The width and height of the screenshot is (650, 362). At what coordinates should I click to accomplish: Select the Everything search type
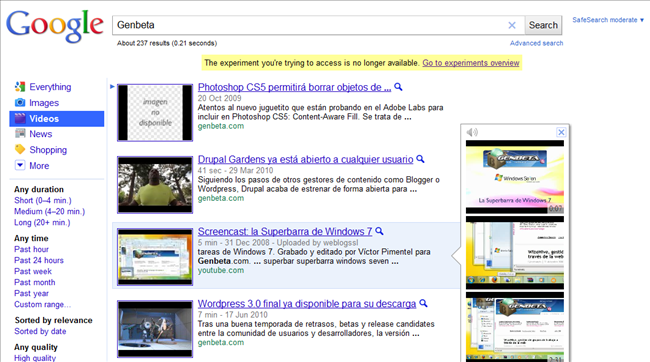(x=50, y=87)
